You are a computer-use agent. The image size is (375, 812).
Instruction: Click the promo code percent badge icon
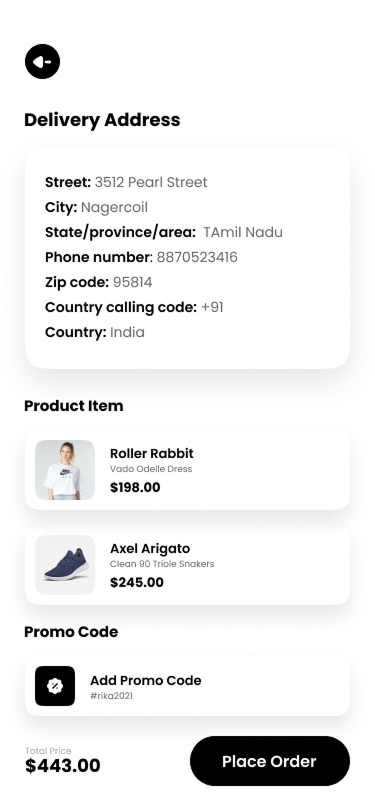coord(55,686)
